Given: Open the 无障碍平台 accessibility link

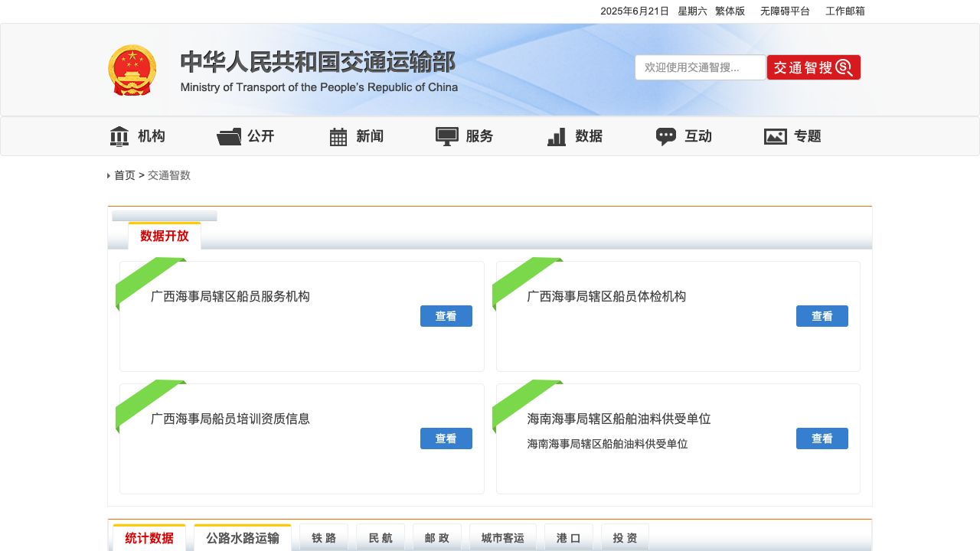Looking at the screenshot, I should click(785, 11).
